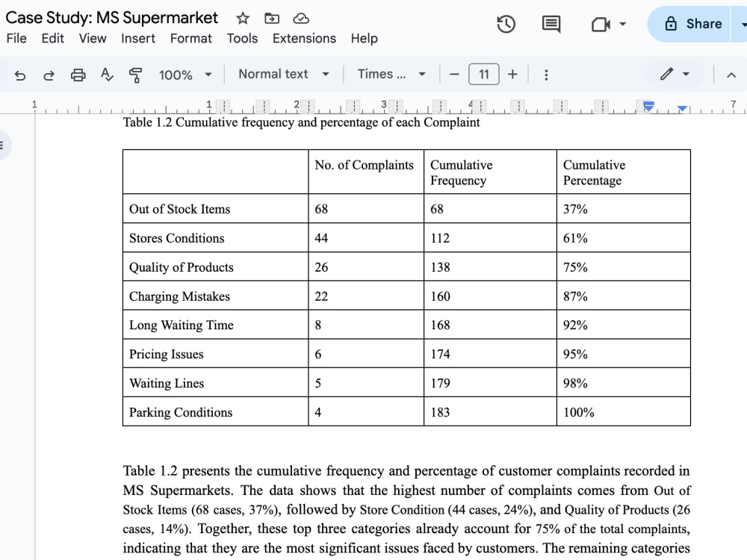Switch editing mode pencil icon
747x560 pixels.
coord(666,74)
